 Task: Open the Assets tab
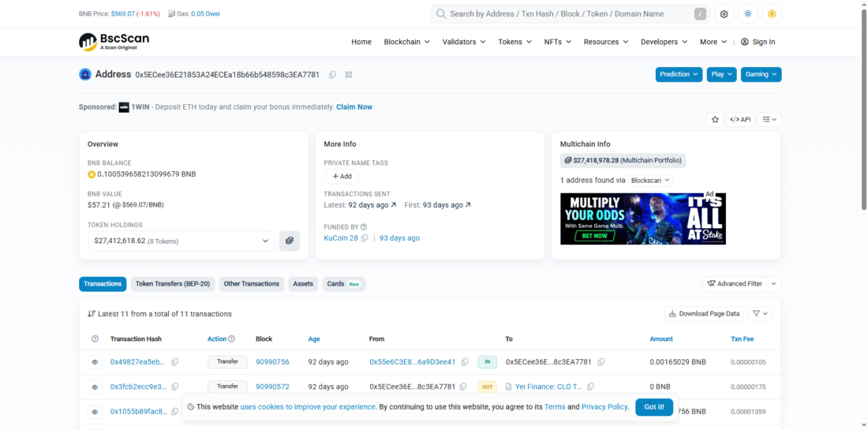click(x=303, y=284)
